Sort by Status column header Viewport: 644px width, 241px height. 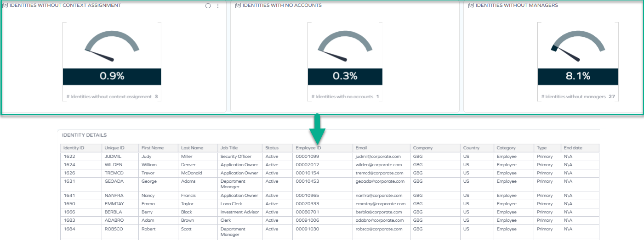click(278, 148)
